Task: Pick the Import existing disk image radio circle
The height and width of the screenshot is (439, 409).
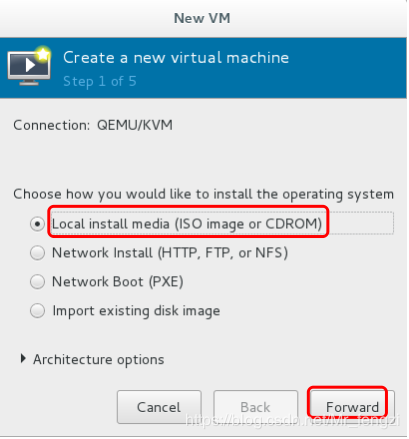Action: (x=37, y=311)
